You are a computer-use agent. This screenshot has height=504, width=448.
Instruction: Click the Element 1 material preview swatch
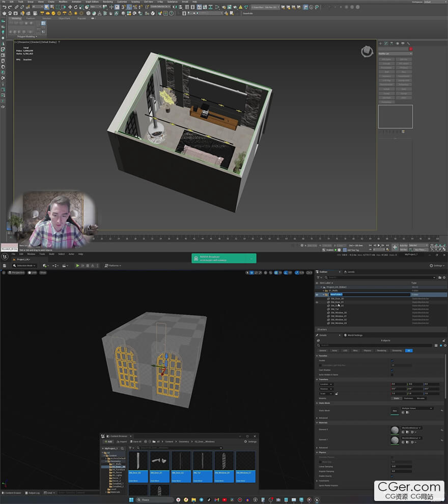pos(395,440)
